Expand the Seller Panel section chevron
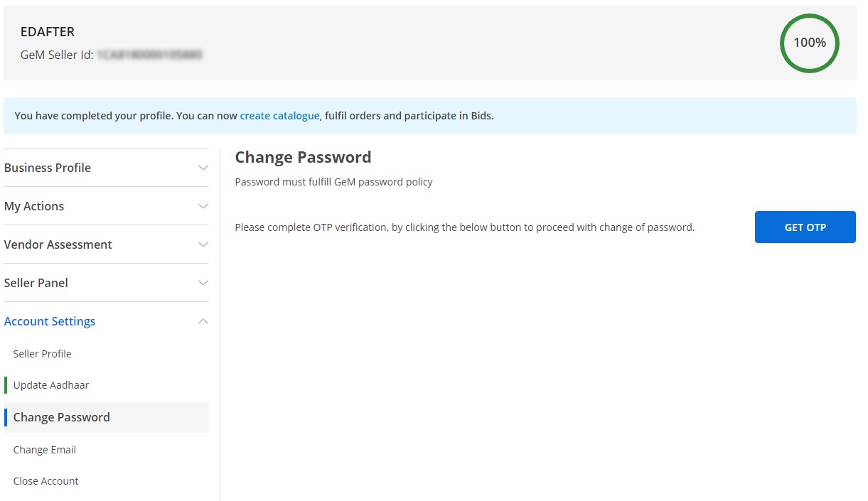Viewport: 868px width, 501px height. tap(204, 282)
